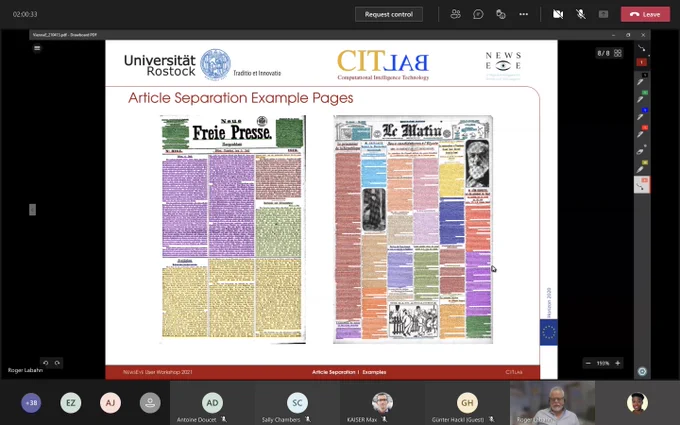Minimize the PDF viewer window
Viewport: 680px width, 425px height.
click(x=613, y=35)
